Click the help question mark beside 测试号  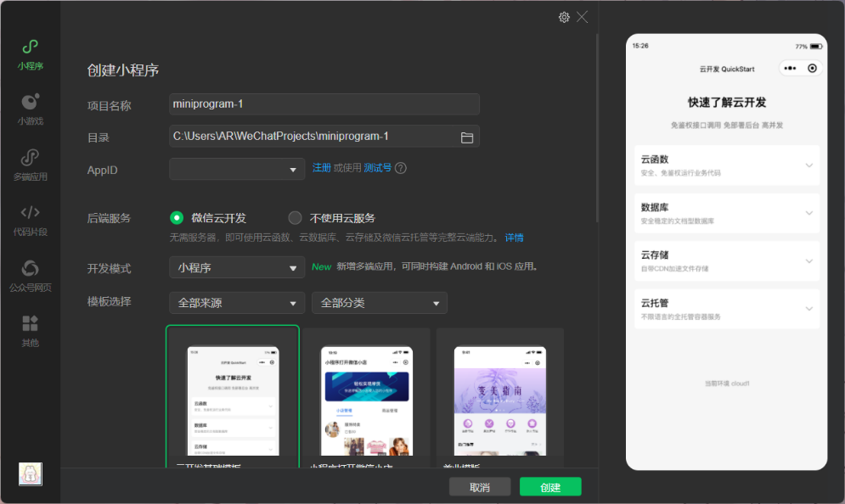point(400,168)
